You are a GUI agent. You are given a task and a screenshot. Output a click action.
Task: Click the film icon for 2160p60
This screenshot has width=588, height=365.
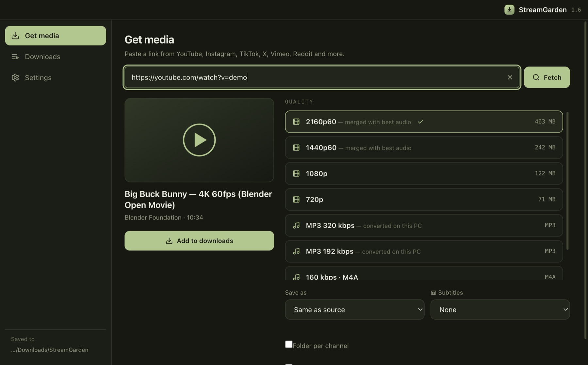tap(296, 122)
